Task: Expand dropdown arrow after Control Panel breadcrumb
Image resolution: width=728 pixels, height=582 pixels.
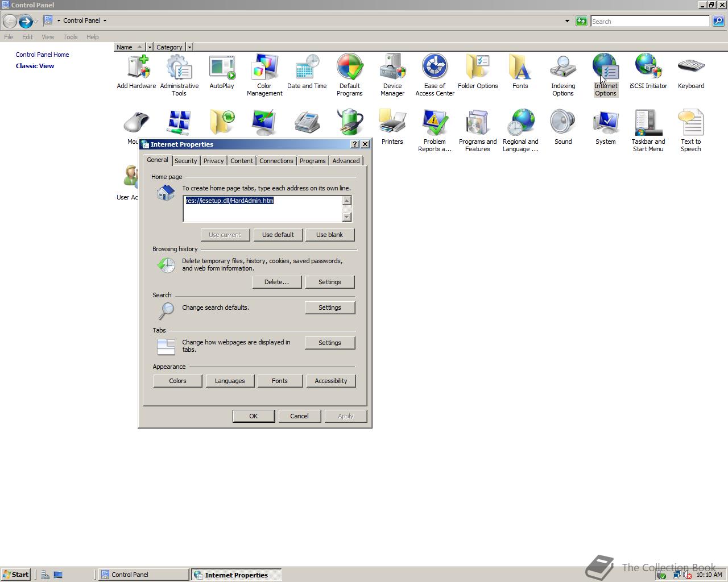Action: 105,20
